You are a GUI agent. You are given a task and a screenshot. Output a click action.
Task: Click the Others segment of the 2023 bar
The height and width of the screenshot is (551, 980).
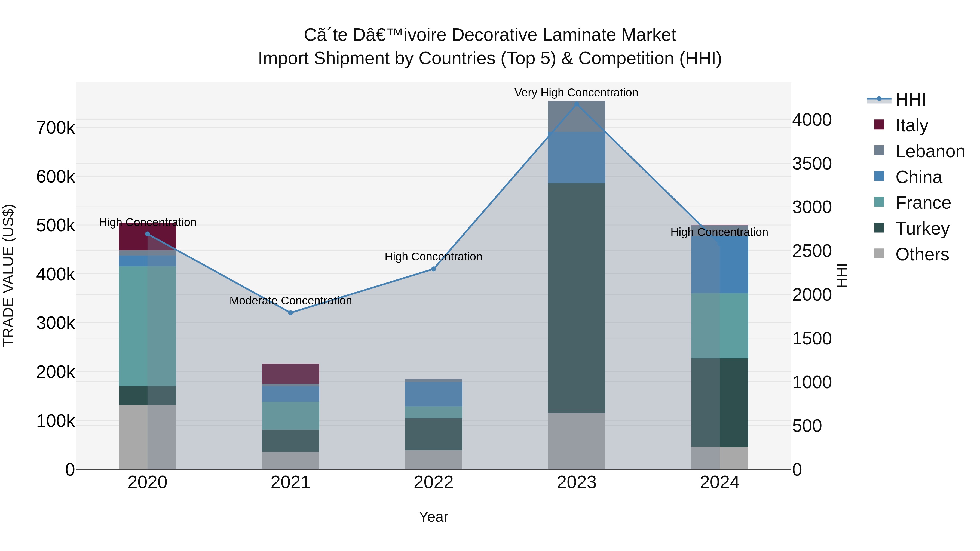click(x=576, y=441)
